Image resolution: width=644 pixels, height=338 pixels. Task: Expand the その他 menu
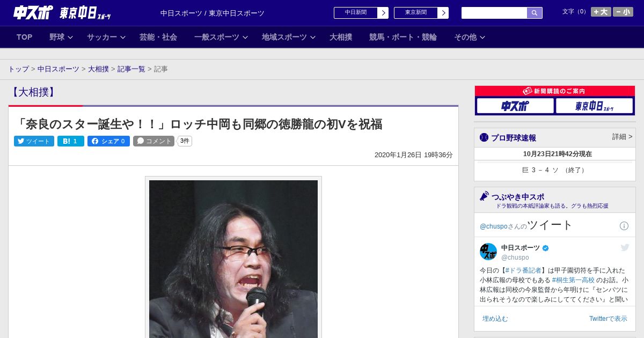point(470,37)
